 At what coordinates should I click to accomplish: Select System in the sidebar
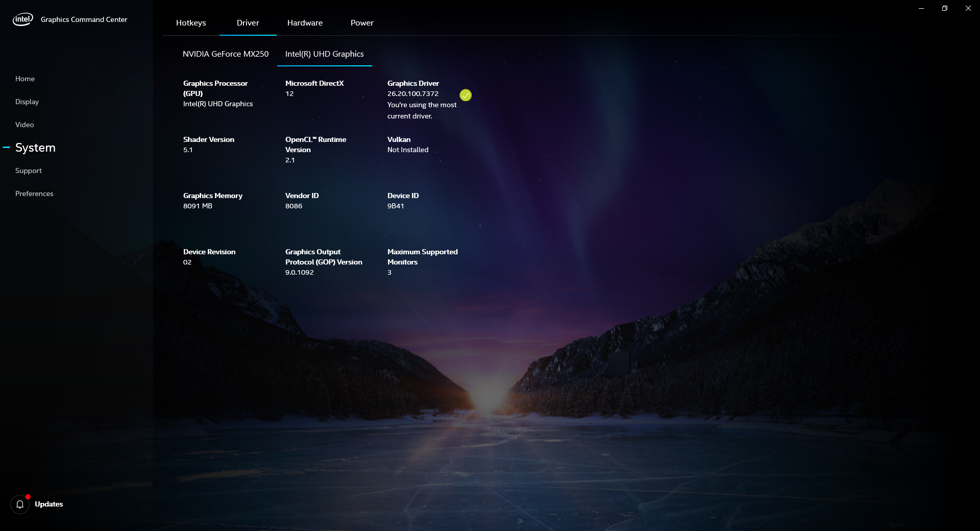point(35,148)
